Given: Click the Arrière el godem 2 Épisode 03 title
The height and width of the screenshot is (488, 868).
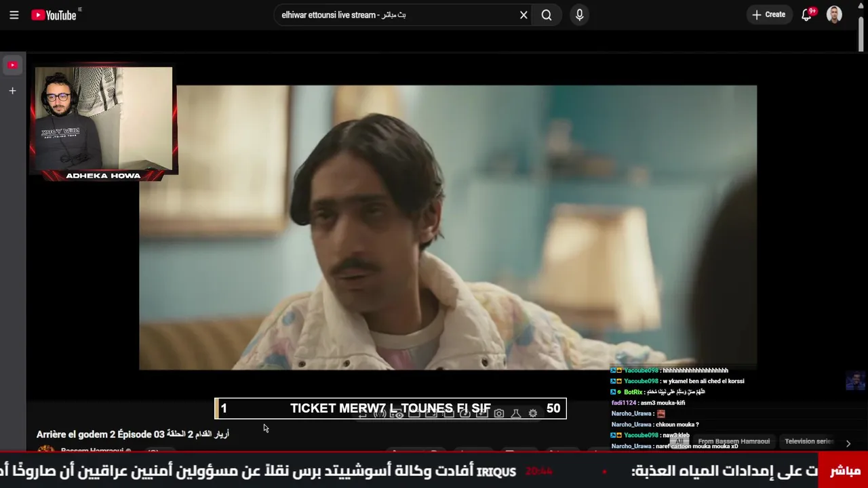Looking at the screenshot, I should 133,434.
